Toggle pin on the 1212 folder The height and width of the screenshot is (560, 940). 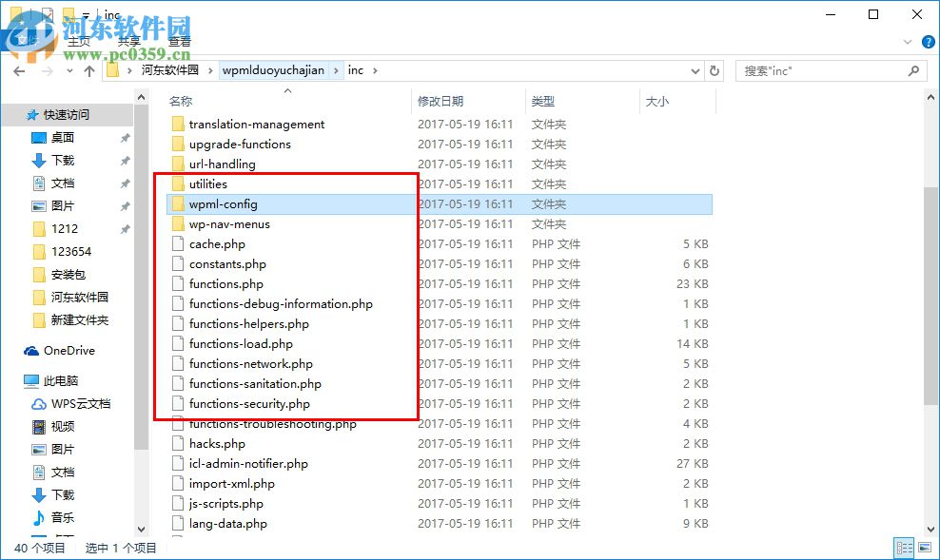[125, 228]
